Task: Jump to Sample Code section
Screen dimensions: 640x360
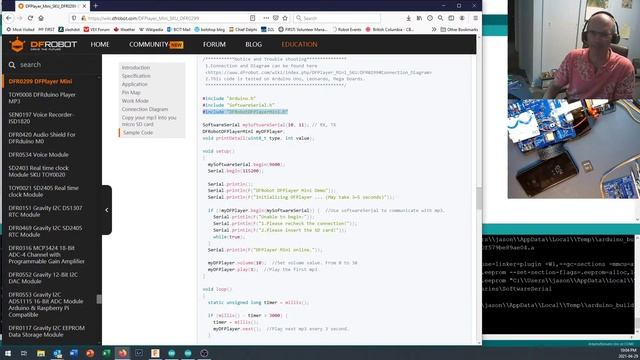Action: point(138,133)
